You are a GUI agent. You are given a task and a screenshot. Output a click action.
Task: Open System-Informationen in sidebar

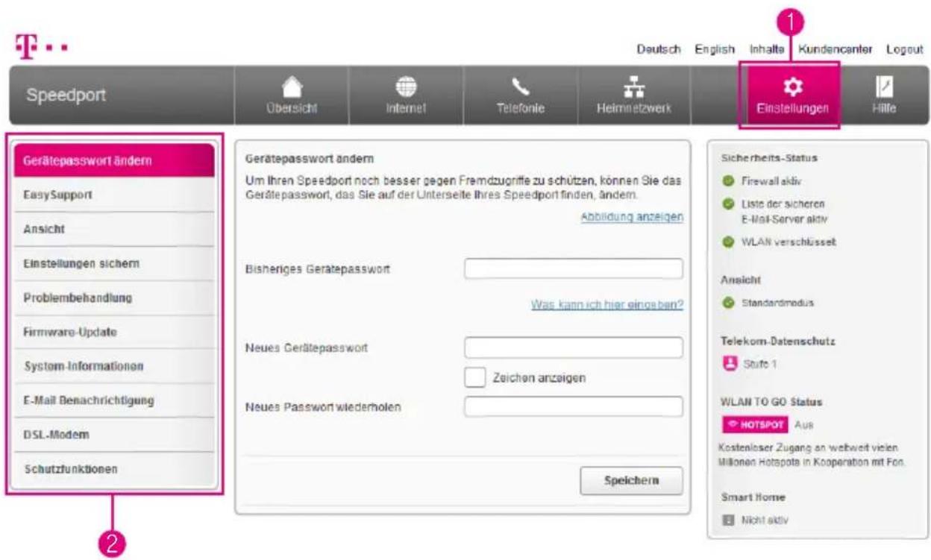click(115, 367)
